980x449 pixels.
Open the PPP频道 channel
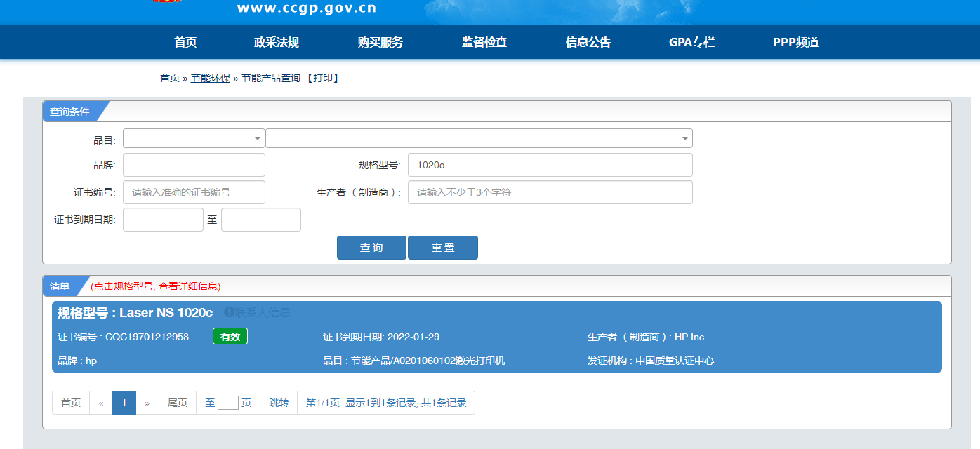coord(796,42)
